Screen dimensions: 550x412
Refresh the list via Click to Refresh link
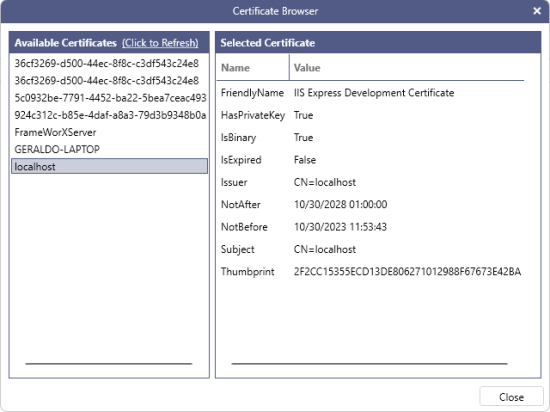160,43
